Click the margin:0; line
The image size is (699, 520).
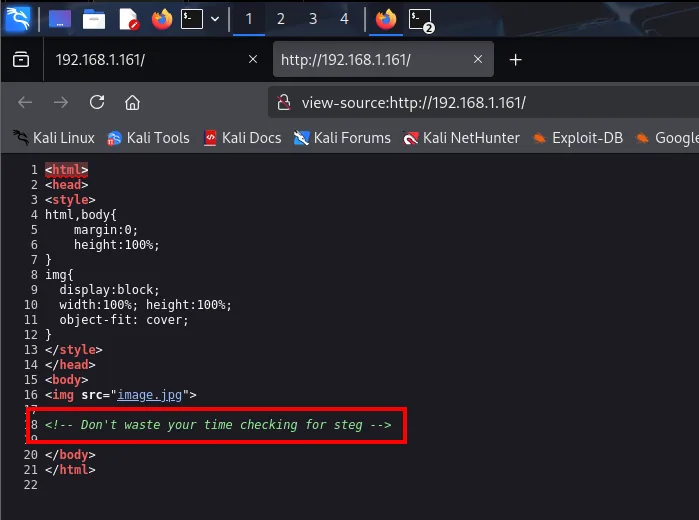point(106,230)
